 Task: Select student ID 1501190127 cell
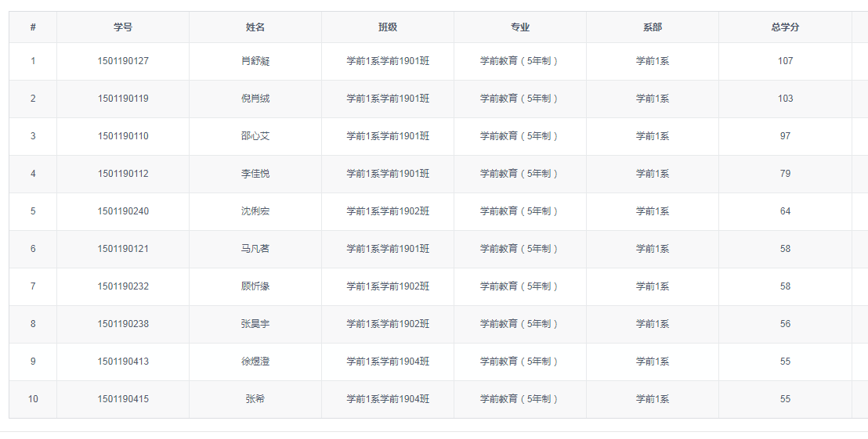pos(123,61)
